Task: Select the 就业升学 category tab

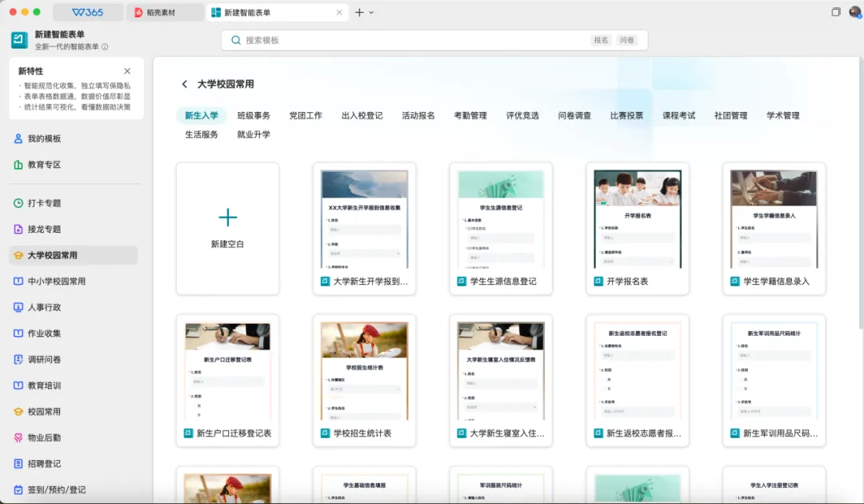Action: (x=254, y=134)
